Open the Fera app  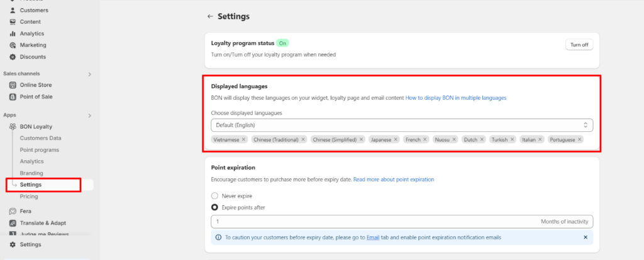tap(25, 211)
